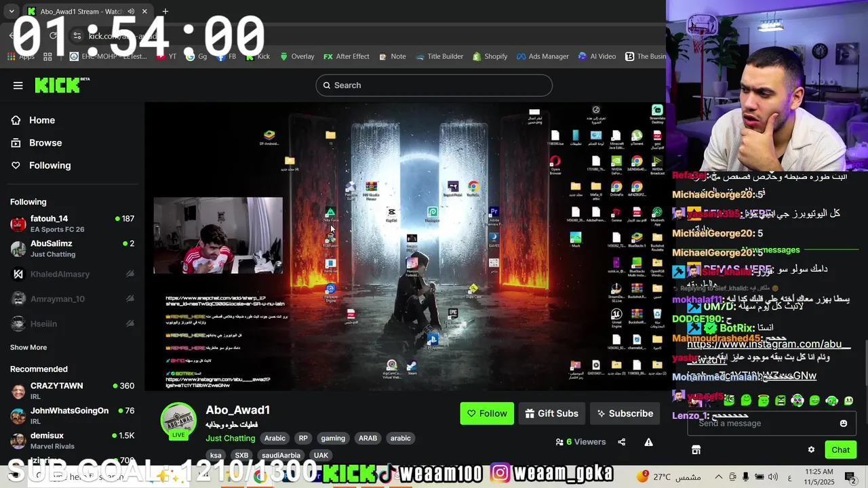Open the FB bookmark
The width and height of the screenshot is (868, 488).
[226, 56]
